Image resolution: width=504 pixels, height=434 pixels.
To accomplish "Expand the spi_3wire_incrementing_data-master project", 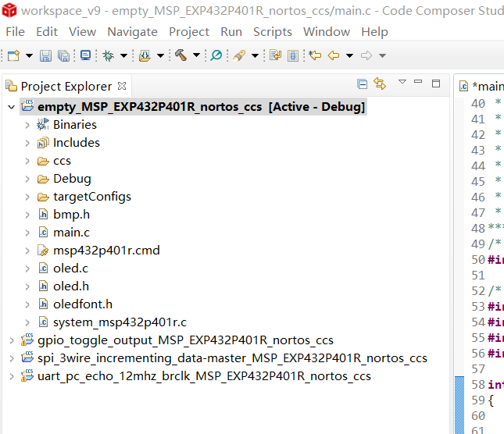I will [12, 358].
